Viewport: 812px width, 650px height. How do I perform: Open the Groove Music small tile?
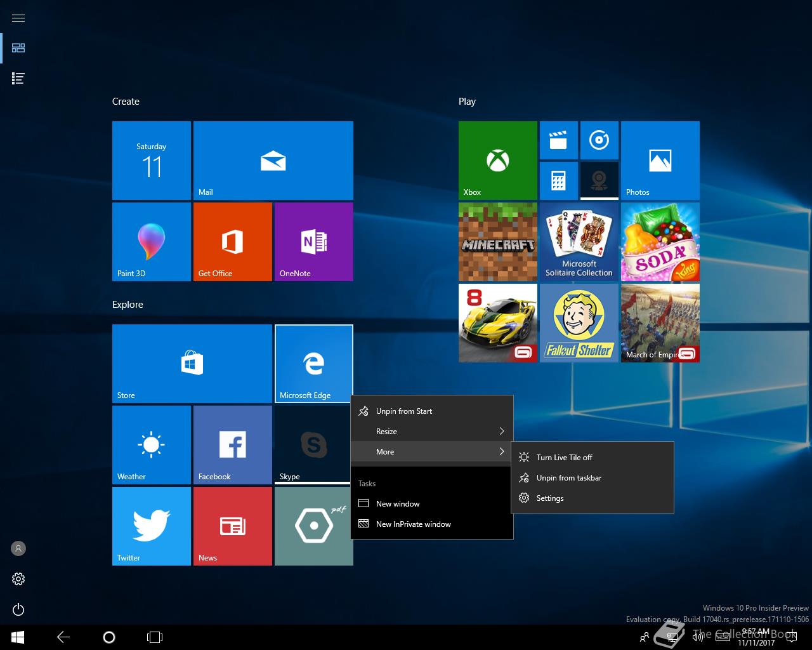[599, 140]
